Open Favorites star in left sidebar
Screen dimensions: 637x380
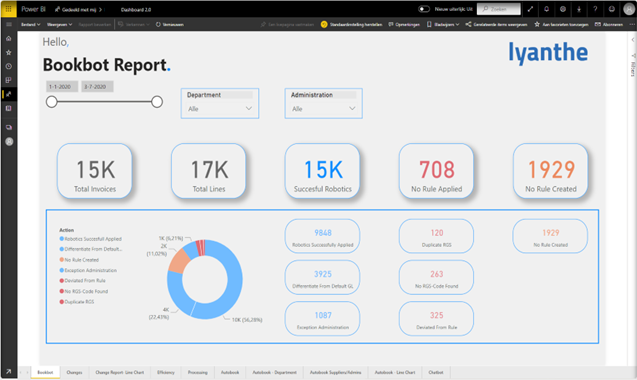click(9, 52)
